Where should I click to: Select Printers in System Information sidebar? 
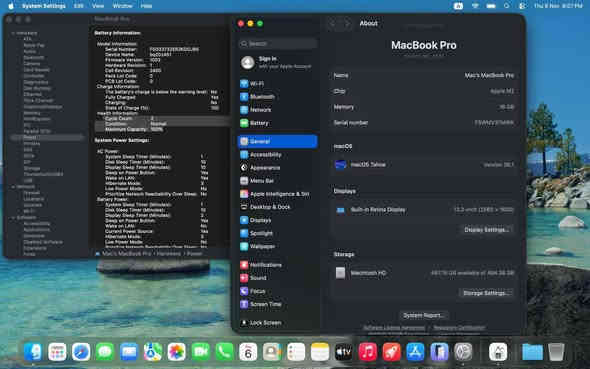tap(32, 143)
